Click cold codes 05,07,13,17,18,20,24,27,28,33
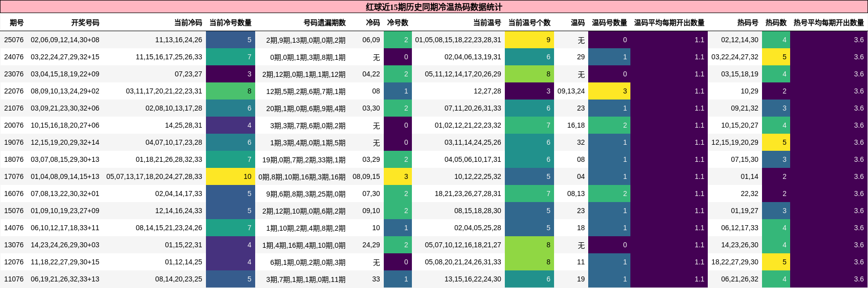Image resolution: width=868 pixels, height=288 pixels. point(154,176)
